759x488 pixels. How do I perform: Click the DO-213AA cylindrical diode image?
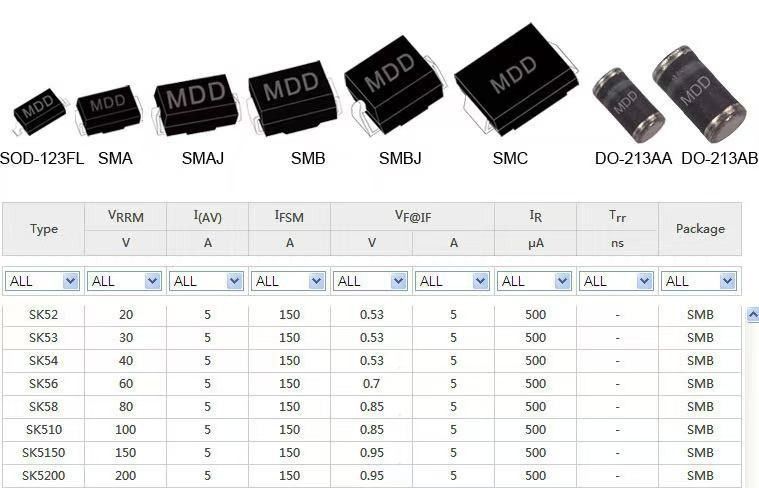[x=627, y=103]
